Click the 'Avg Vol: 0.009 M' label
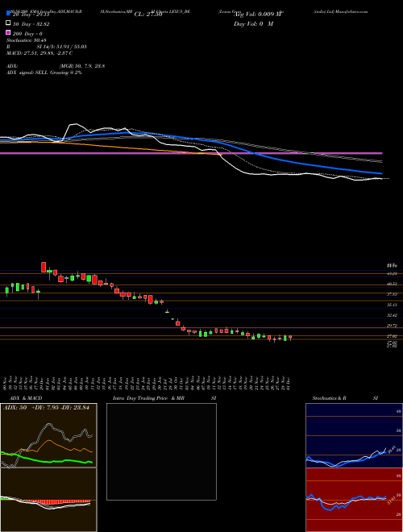 coord(259,15)
